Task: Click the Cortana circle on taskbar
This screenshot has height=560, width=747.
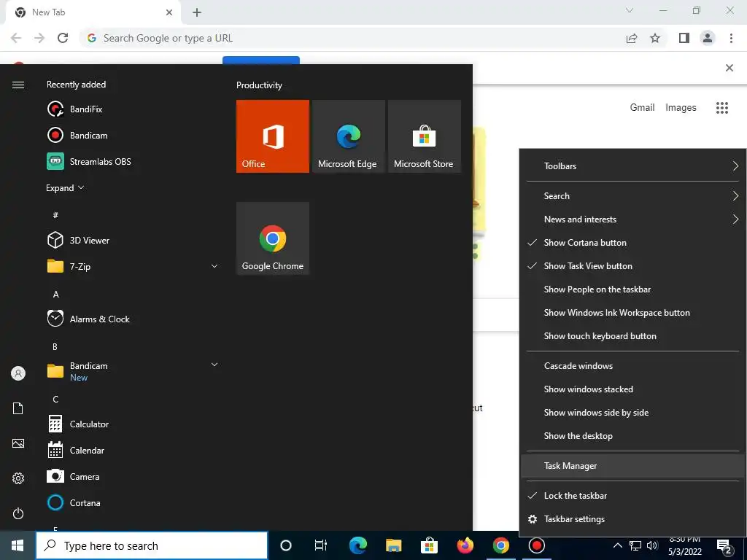Action: click(286, 545)
